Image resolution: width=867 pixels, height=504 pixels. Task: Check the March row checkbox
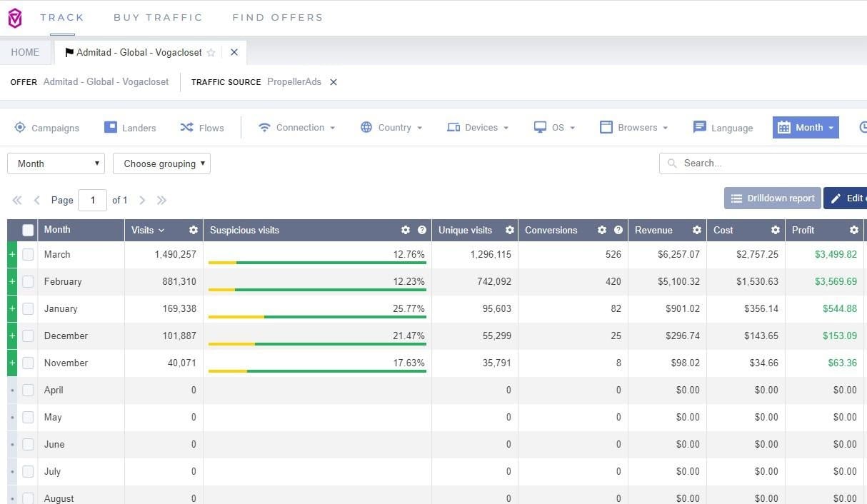point(28,255)
